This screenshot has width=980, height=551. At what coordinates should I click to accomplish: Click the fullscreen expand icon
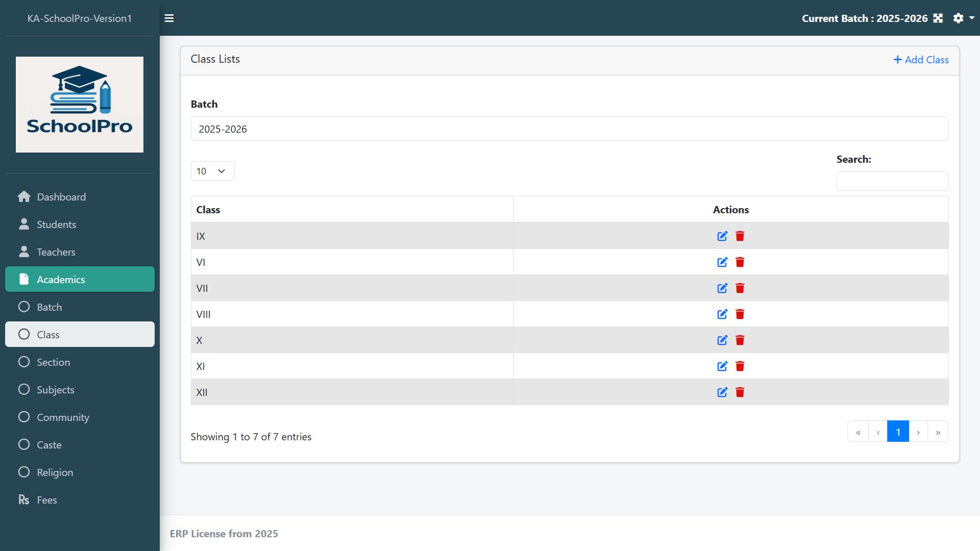pos(938,18)
